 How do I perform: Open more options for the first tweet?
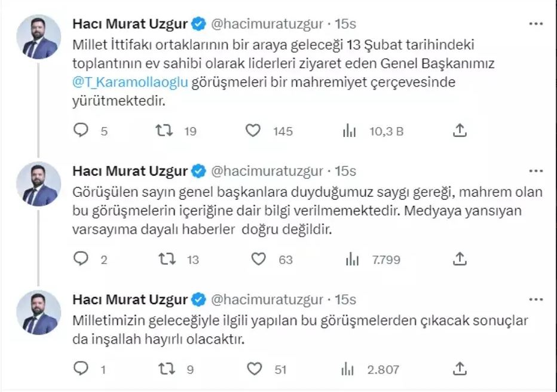(535, 24)
